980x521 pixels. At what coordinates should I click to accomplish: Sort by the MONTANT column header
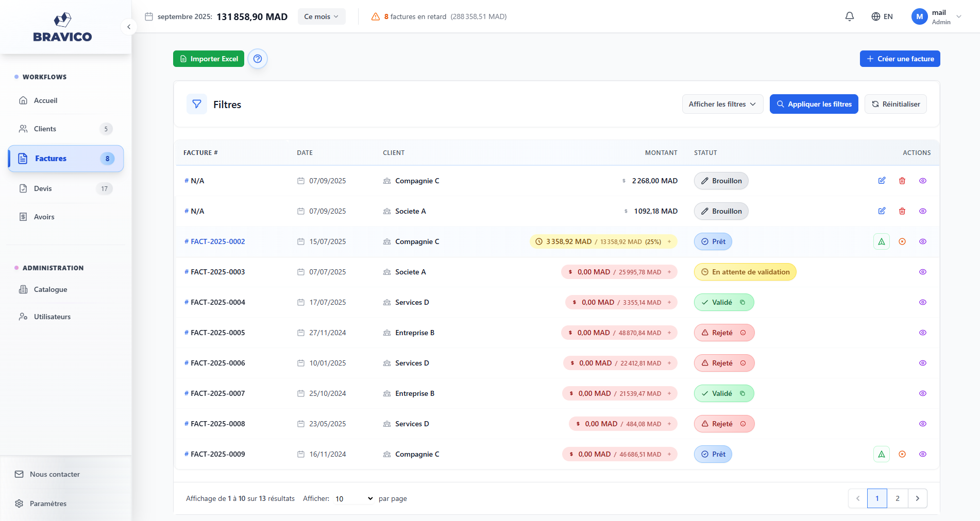click(661, 153)
